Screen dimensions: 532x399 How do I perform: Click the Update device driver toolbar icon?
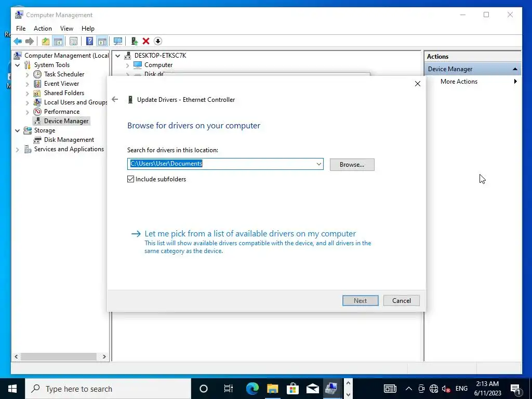click(x=135, y=42)
